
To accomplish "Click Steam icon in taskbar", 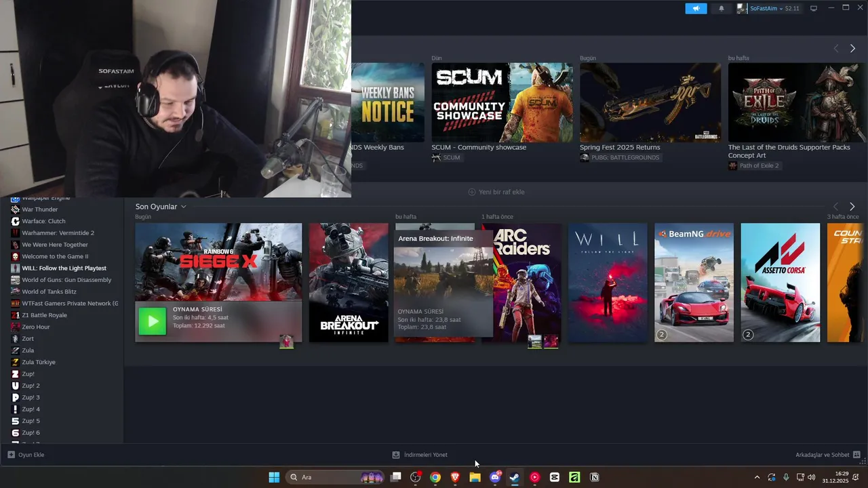I will (x=515, y=477).
